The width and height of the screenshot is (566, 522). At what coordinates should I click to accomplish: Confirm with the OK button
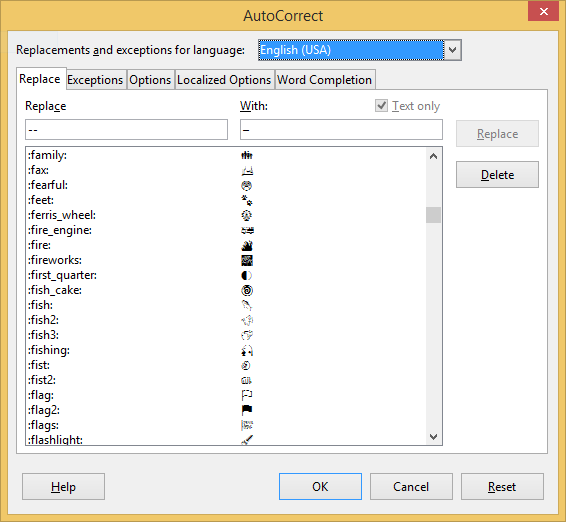tap(320, 487)
